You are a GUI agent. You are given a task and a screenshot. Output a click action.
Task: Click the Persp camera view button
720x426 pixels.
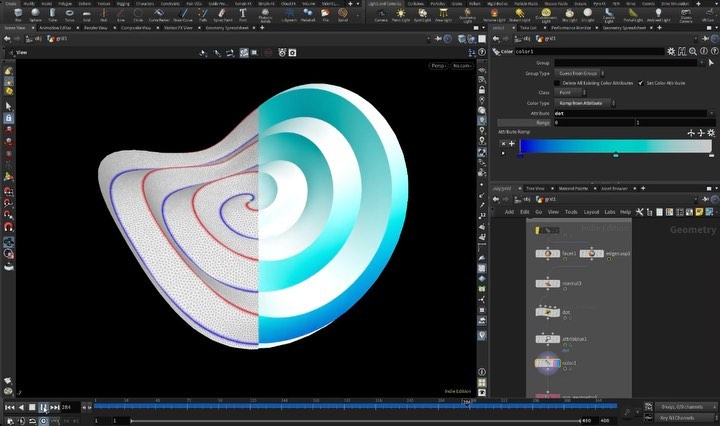[438, 66]
